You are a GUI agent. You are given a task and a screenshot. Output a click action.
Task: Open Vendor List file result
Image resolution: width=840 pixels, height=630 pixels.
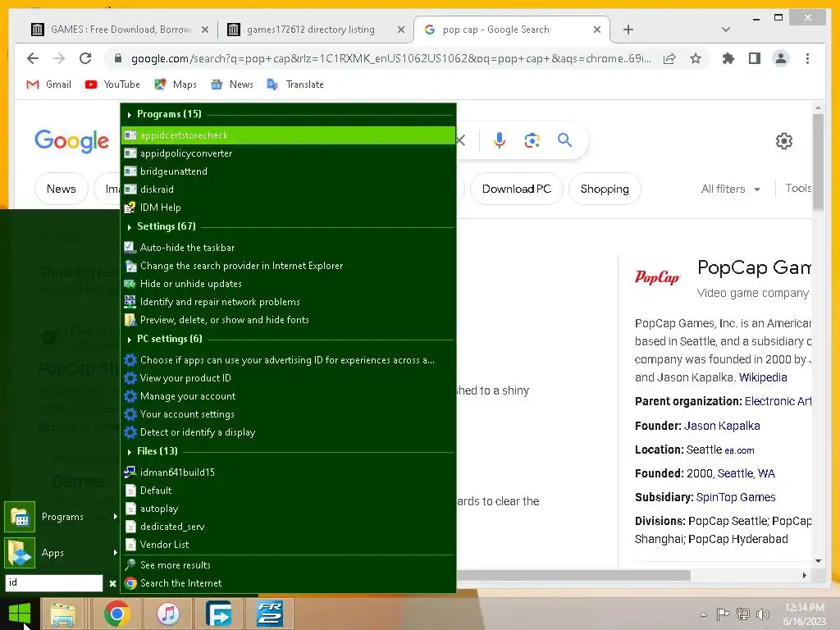click(x=288, y=545)
